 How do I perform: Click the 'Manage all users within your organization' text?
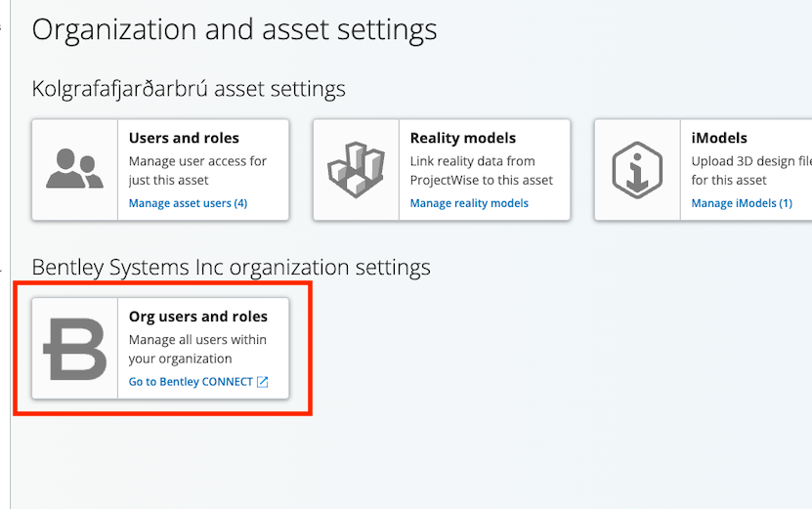coord(197,349)
